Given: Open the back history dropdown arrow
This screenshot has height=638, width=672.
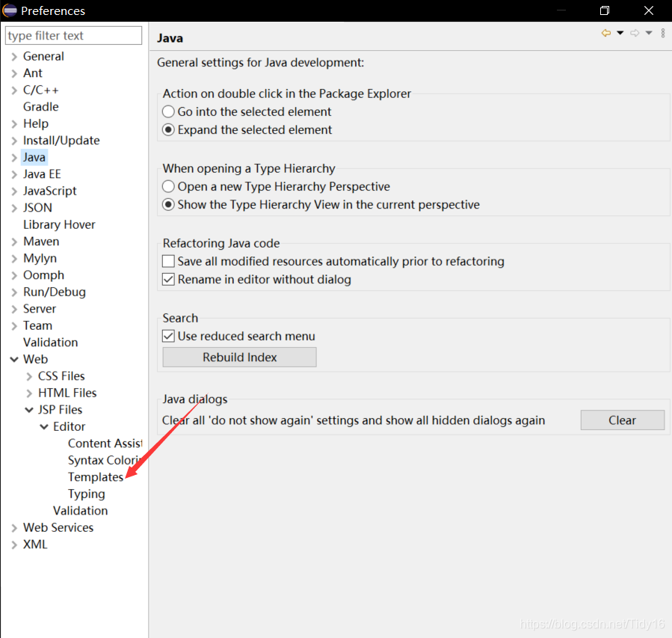Looking at the screenshot, I should coord(620,33).
